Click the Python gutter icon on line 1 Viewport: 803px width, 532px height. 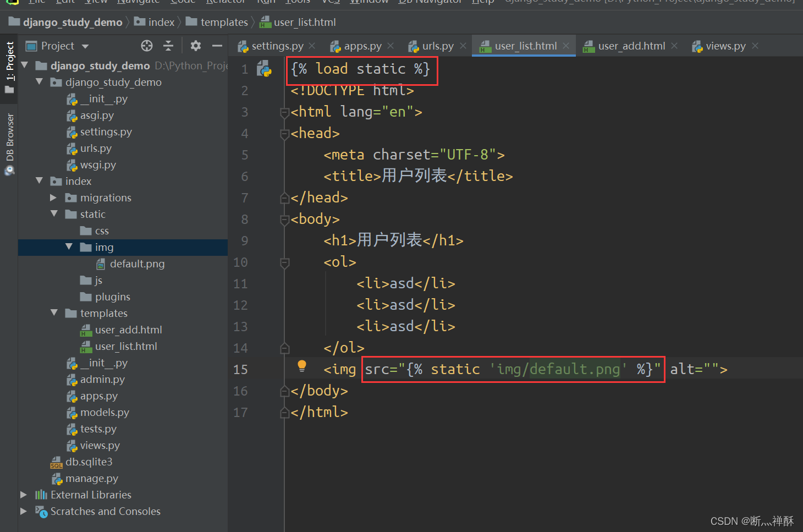pos(264,68)
